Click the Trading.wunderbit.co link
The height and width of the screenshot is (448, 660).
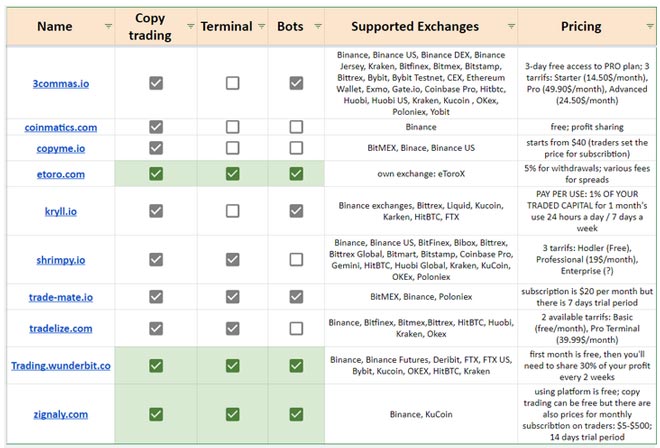(60, 365)
